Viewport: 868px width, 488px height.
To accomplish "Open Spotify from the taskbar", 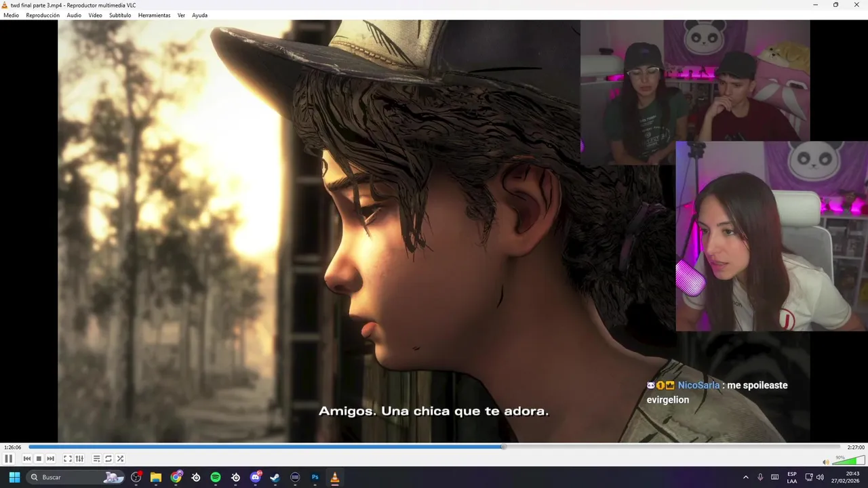I will [216, 477].
